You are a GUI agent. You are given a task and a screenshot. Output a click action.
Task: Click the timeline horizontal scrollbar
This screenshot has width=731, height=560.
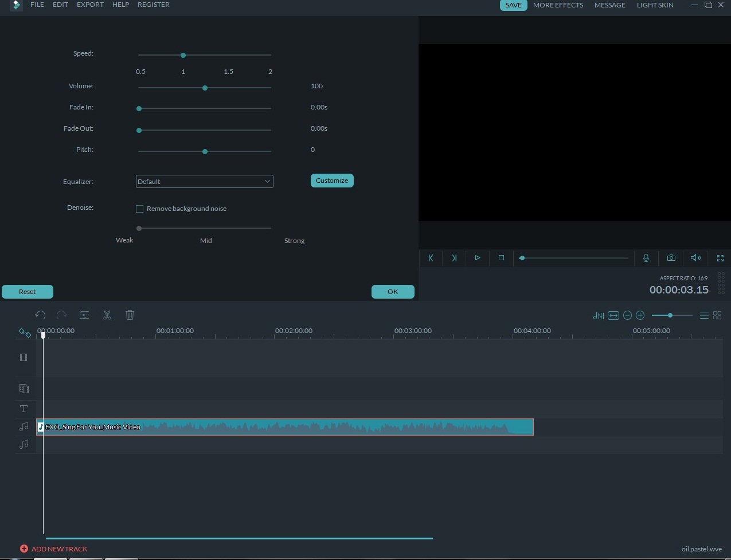click(x=239, y=538)
